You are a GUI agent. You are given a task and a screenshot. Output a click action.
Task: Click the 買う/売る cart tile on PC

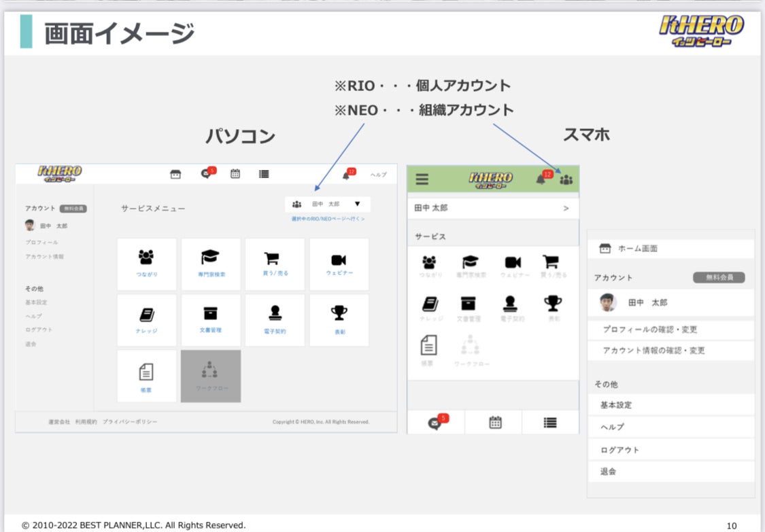274,264
